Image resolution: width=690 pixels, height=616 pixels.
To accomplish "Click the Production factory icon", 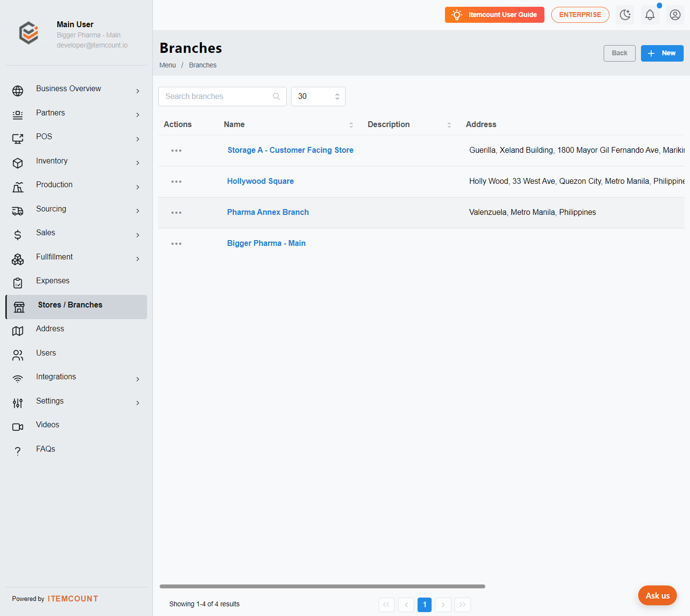I will coord(18,187).
